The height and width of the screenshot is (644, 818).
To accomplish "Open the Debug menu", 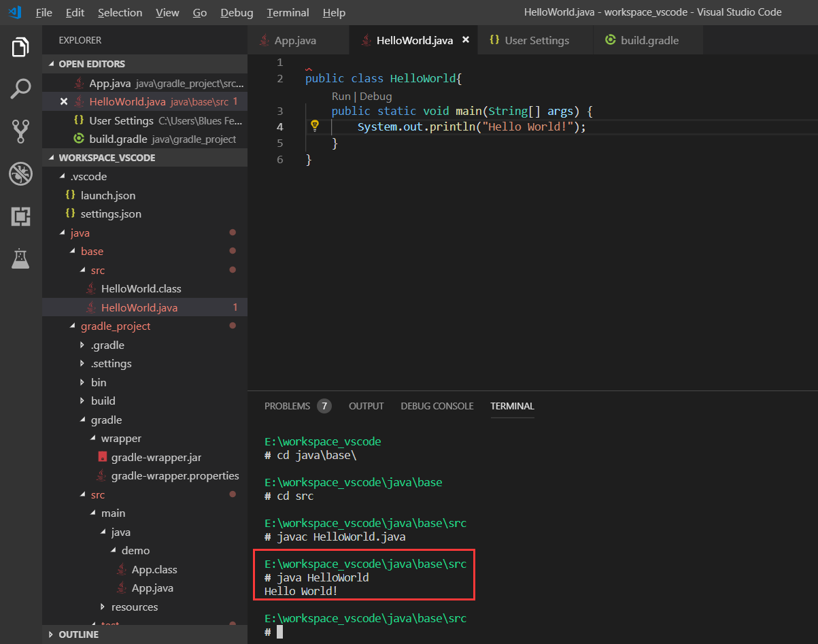I will (x=236, y=12).
